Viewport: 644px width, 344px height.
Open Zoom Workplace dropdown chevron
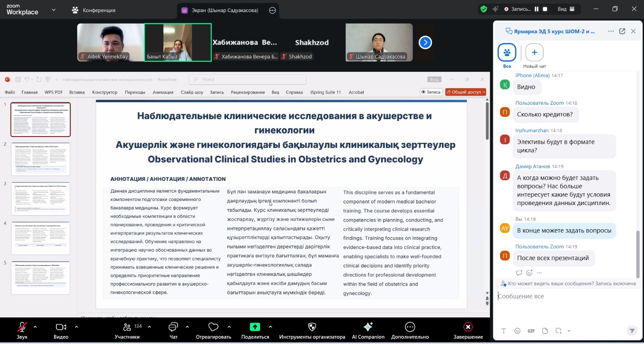[54, 10]
